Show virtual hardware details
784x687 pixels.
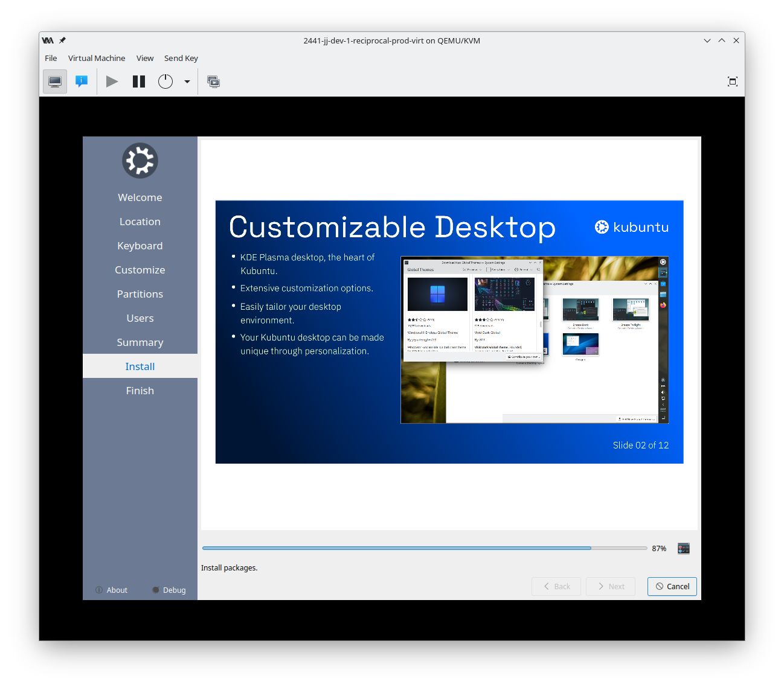point(82,81)
